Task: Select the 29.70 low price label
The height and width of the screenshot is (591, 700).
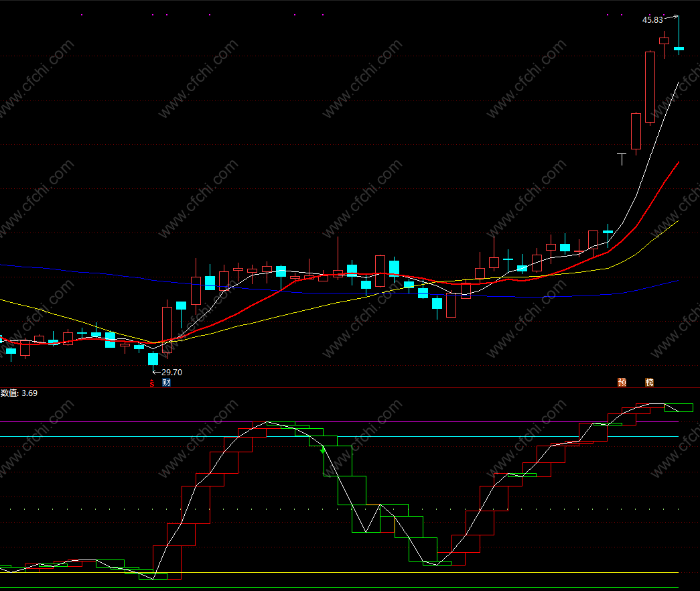Action: pyautogui.click(x=172, y=372)
